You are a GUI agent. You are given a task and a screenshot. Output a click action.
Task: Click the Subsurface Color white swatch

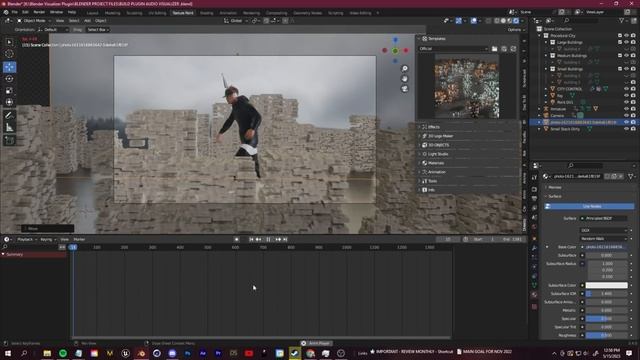tap(607, 285)
